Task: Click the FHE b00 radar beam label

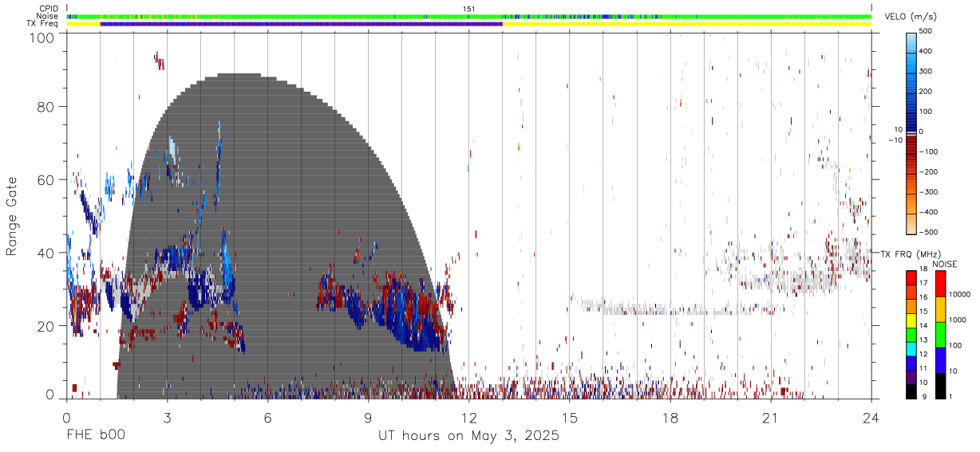Action: [x=95, y=436]
